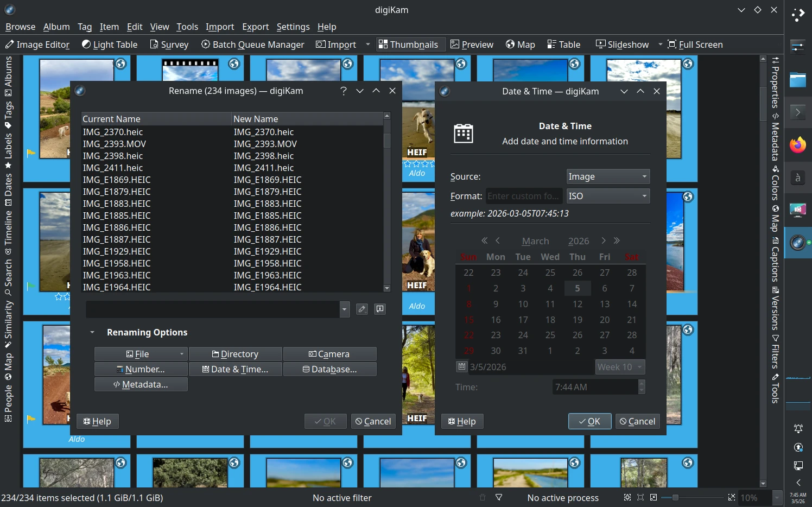Adjust the zoom slider in the status bar
812x507 pixels.
[x=675, y=497]
